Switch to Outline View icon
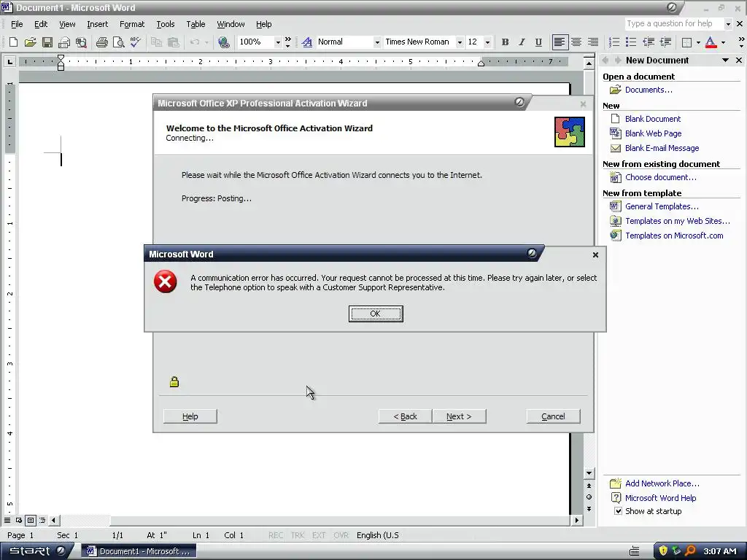Viewport: 747px width, 560px height. point(42,521)
